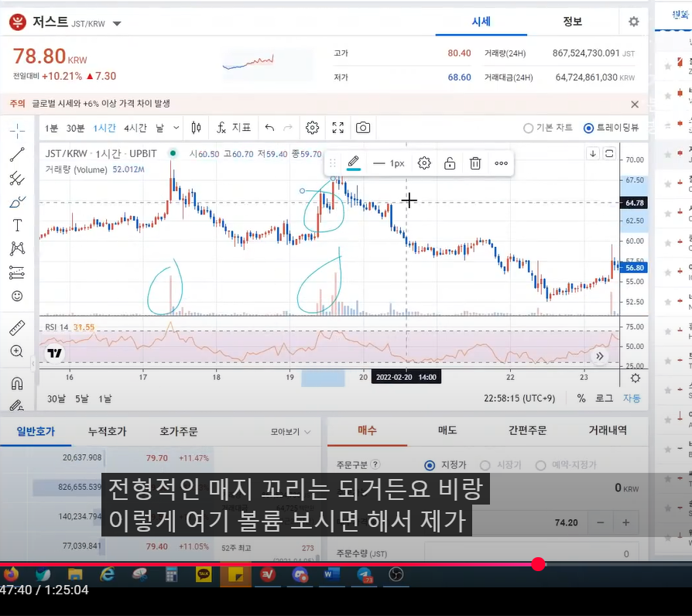Switch chart to fullscreen mode
This screenshot has width=692, height=616.
(x=338, y=128)
